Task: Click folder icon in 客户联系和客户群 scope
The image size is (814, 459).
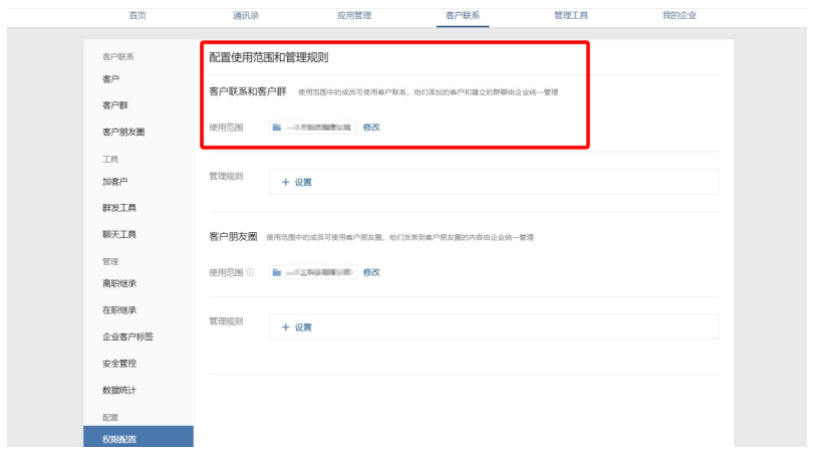Action: click(x=277, y=127)
